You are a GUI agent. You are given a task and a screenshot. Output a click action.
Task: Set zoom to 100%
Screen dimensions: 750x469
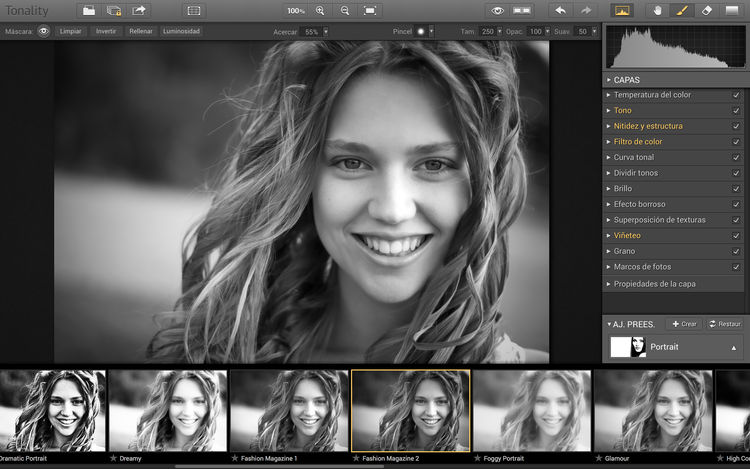[296, 11]
